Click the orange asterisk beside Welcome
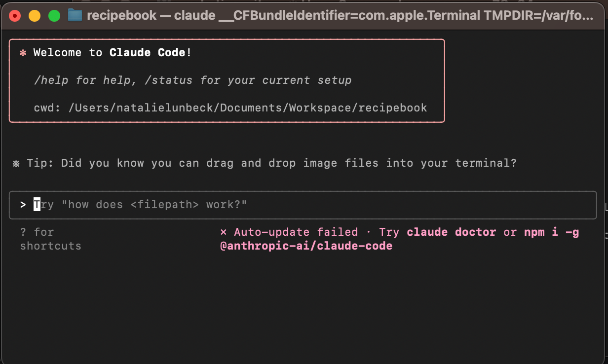Viewport: 608px width, 364px height. point(23,53)
